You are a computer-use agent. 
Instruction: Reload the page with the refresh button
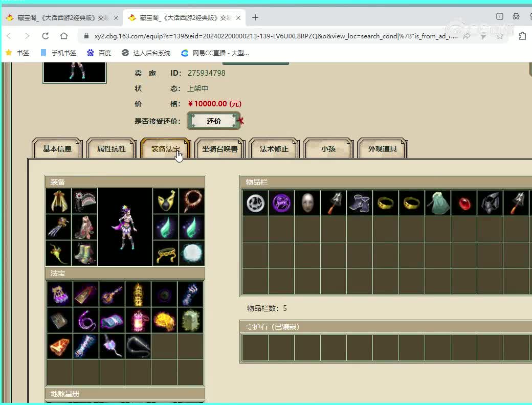(45, 36)
